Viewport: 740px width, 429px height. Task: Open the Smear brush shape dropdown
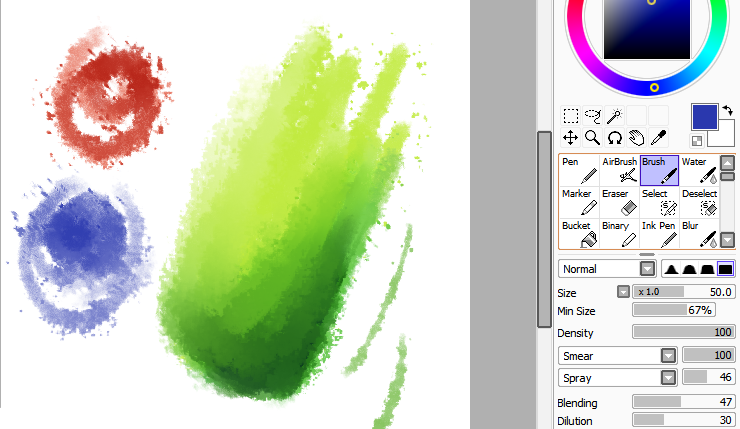(618, 355)
